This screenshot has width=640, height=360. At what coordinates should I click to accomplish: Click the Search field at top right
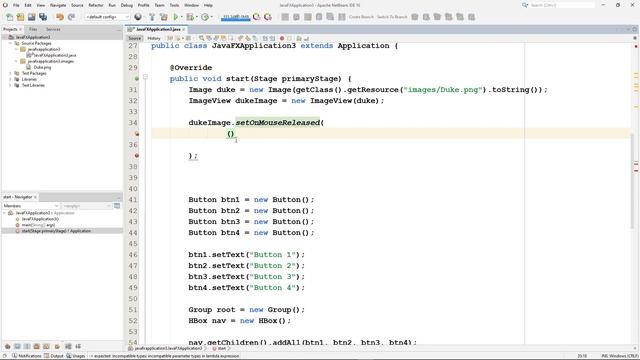561,5
